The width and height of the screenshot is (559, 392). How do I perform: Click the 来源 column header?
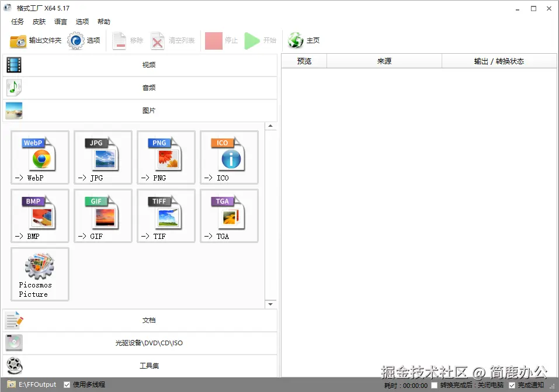(x=384, y=61)
